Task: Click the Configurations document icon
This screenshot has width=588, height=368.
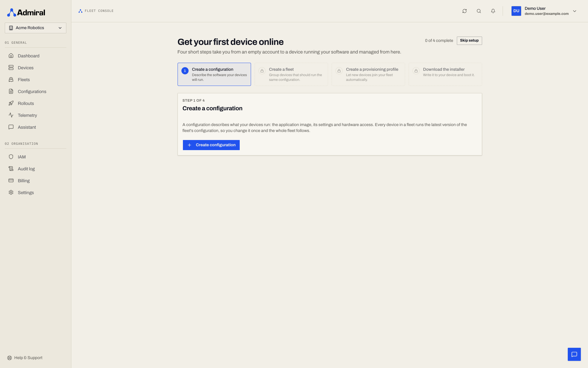Action: point(11,91)
